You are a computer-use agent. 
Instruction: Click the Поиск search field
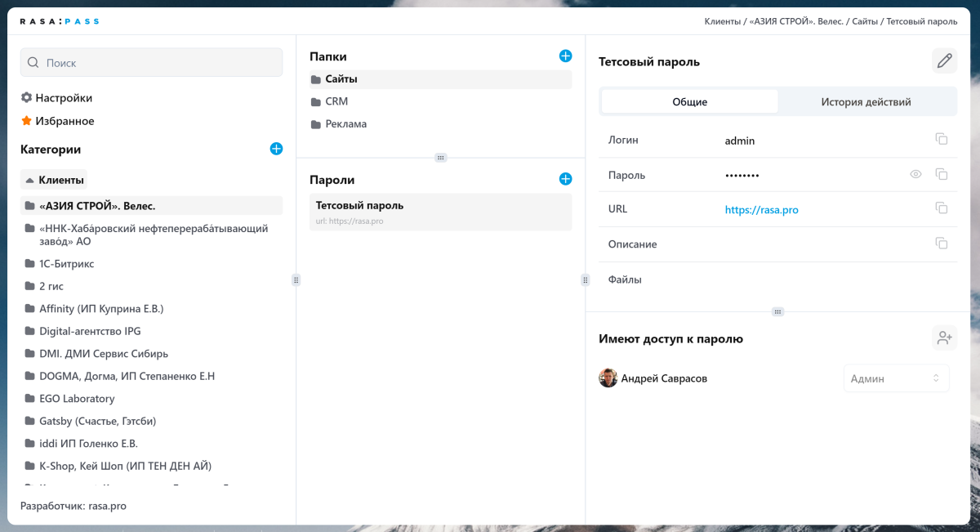coord(151,63)
